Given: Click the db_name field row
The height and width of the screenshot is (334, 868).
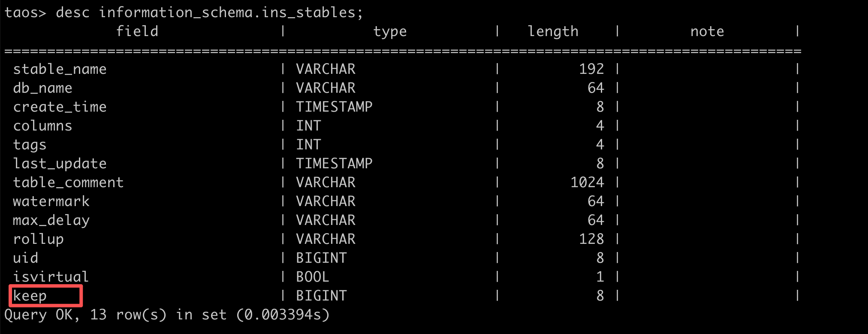Looking at the screenshot, I should click(x=42, y=88).
